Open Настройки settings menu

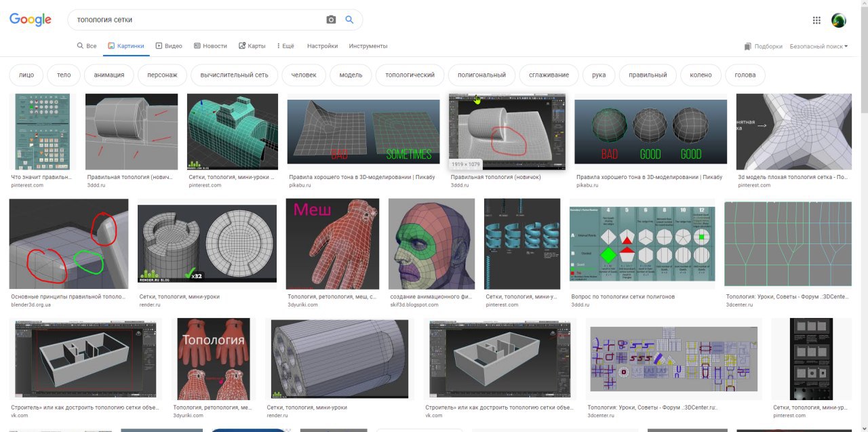(322, 46)
